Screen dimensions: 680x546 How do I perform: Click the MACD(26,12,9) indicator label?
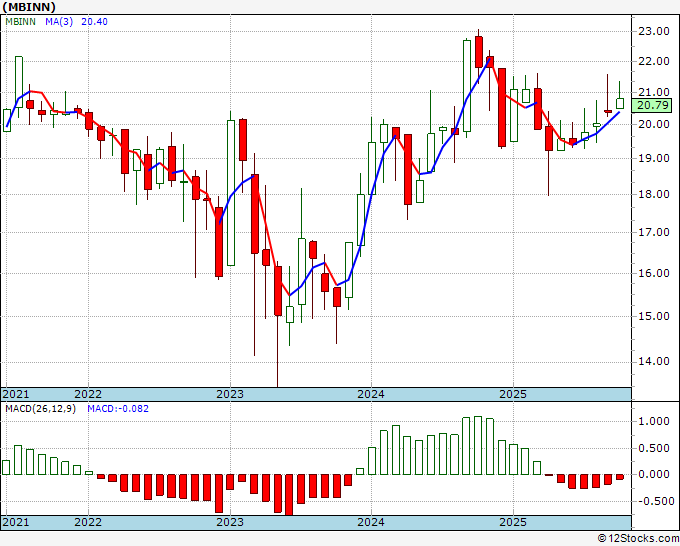(40, 409)
